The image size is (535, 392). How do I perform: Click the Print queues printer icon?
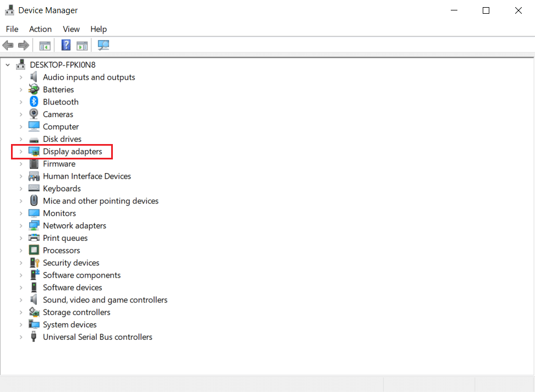click(x=34, y=238)
